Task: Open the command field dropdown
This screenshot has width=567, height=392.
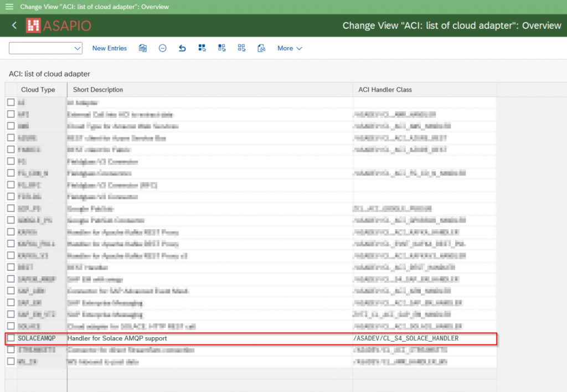Action: coord(77,49)
